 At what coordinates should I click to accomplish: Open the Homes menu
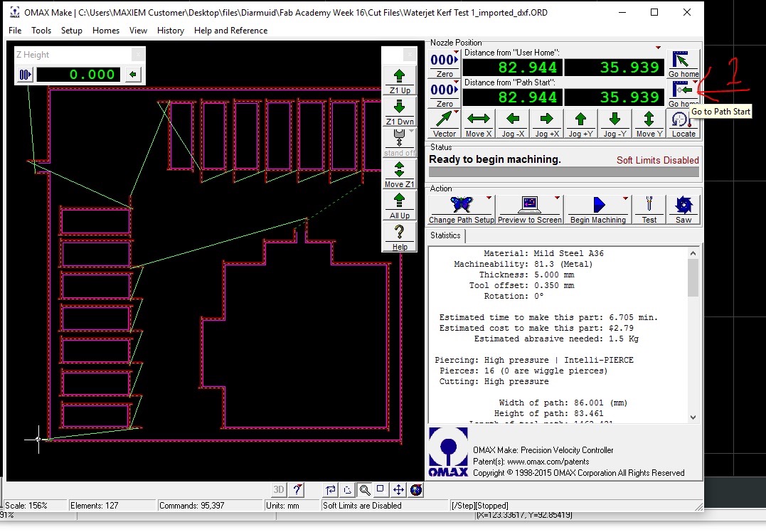(105, 31)
